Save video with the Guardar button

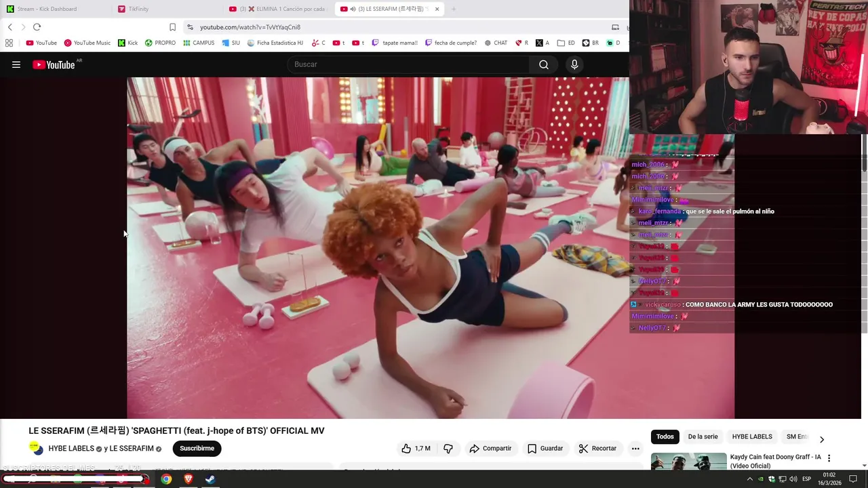tap(545, 449)
